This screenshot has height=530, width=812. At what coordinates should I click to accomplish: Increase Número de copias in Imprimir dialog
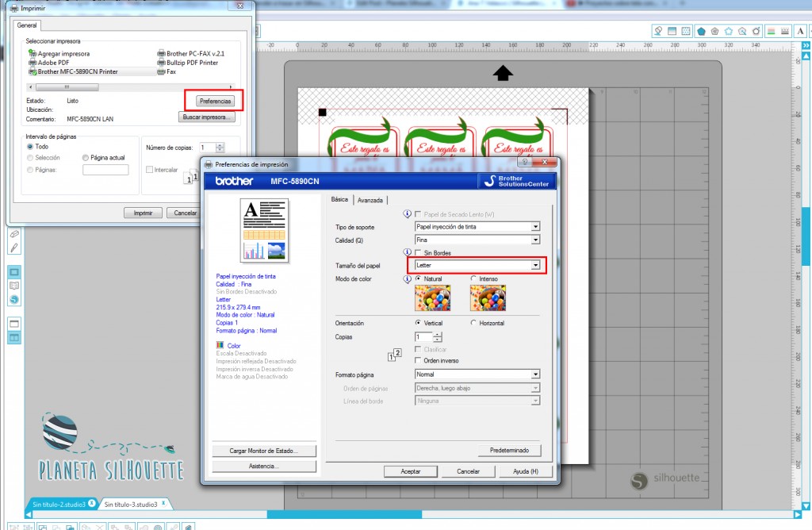(x=220, y=145)
